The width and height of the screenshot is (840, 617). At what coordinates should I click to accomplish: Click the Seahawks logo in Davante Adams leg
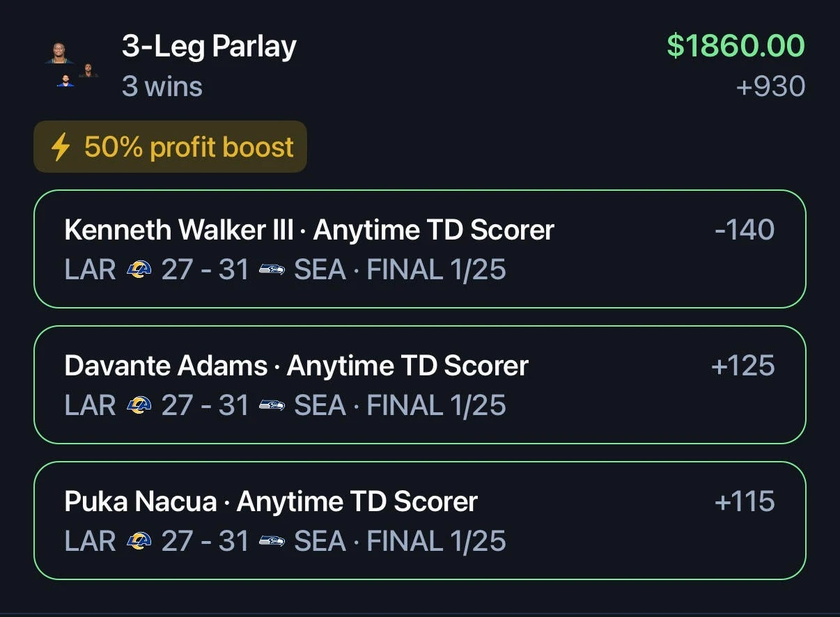tap(272, 405)
